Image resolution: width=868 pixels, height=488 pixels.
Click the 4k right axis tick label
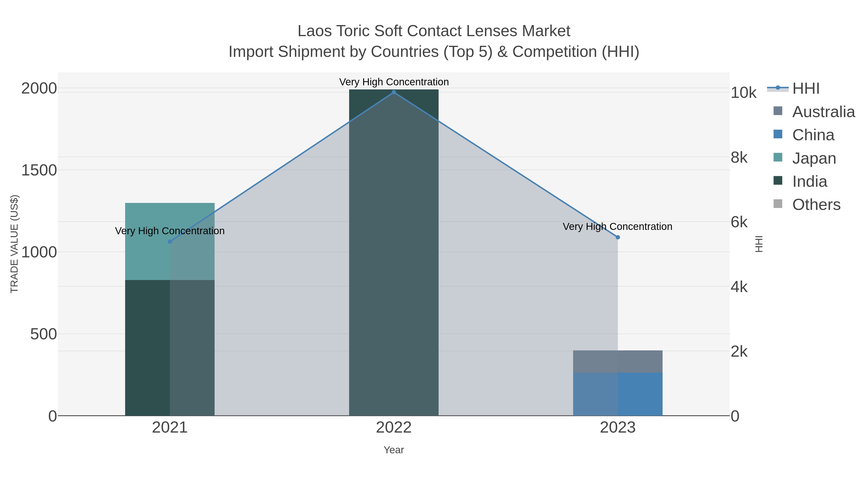coord(739,287)
